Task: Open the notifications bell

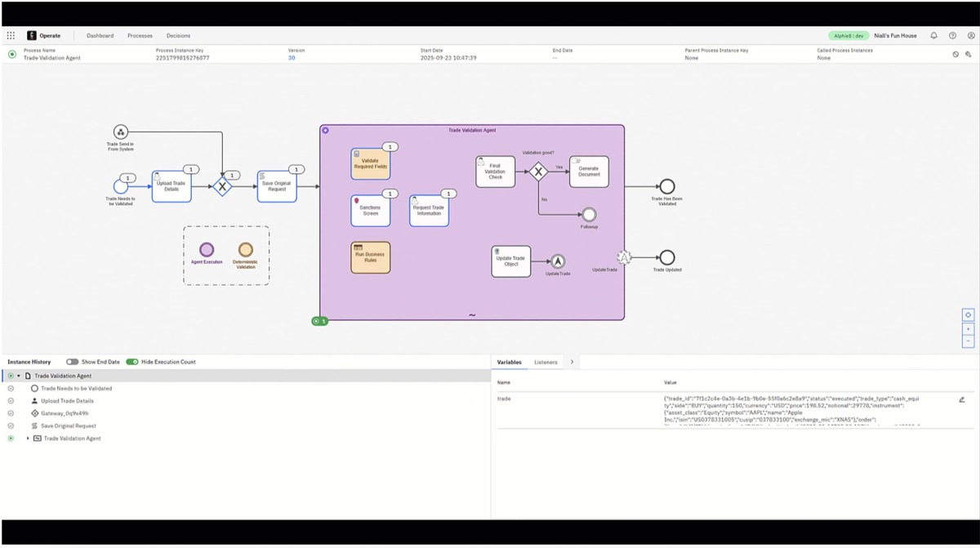Action: click(933, 36)
